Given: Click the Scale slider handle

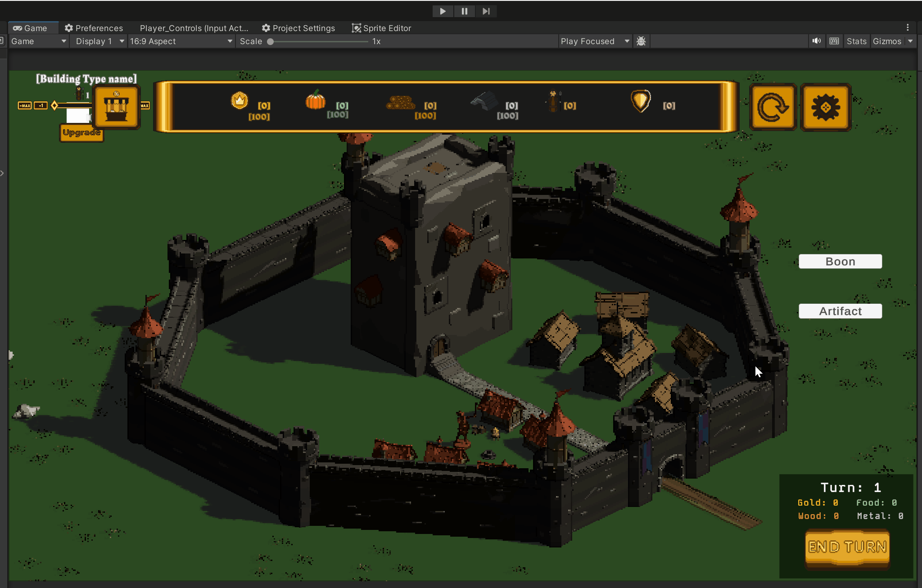Looking at the screenshot, I should 271,41.
